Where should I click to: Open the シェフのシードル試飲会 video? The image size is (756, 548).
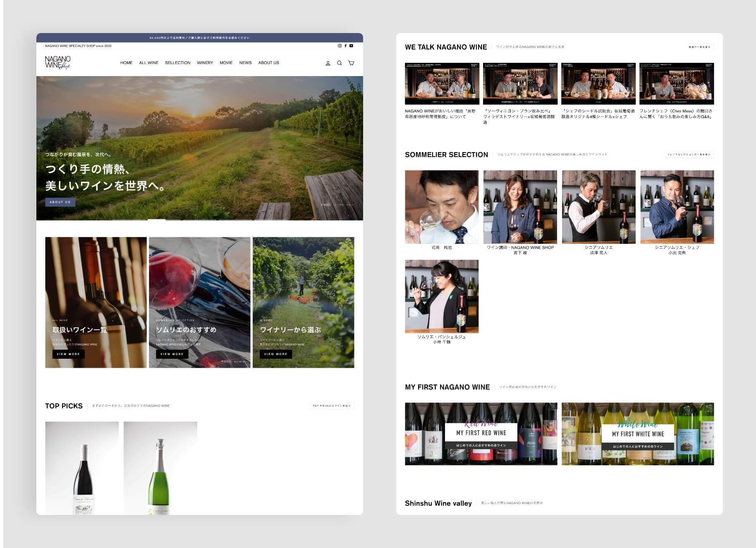tap(598, 84)
